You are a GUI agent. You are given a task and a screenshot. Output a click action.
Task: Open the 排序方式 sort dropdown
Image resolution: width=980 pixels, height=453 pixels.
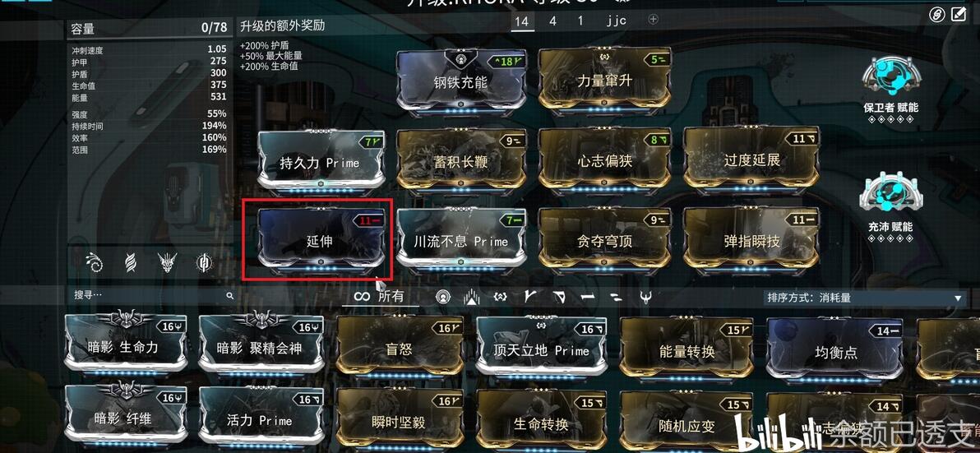click(864, 298)
